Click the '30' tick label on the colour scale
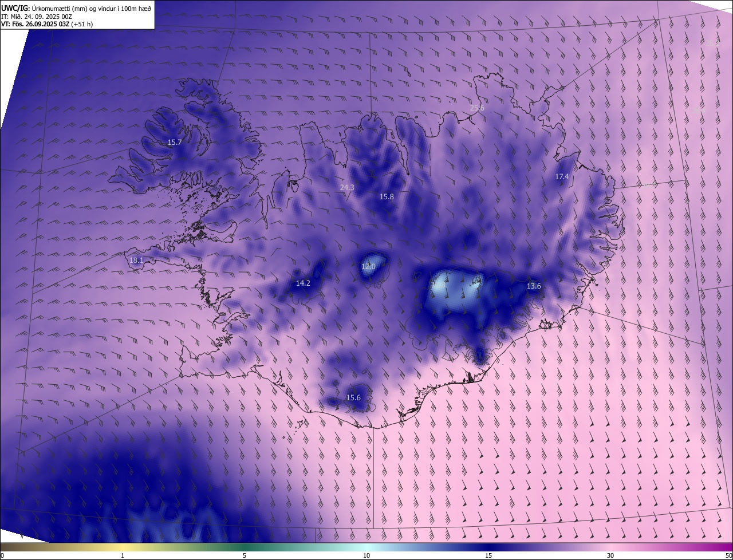 610,555
